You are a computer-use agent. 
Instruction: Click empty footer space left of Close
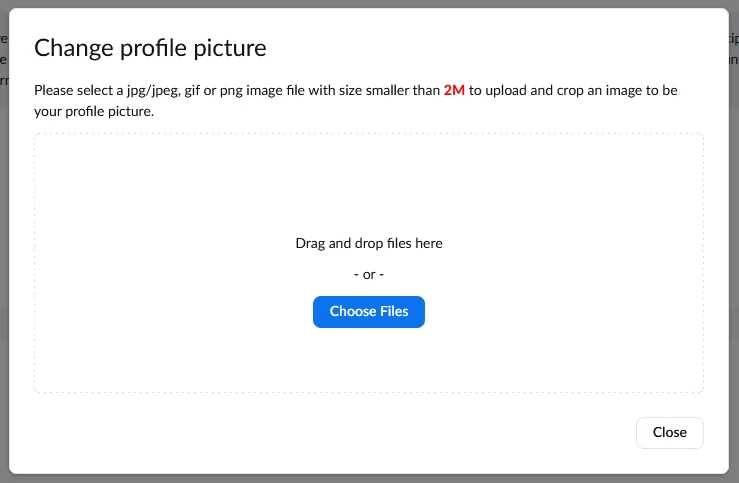(x=330, y=433)
